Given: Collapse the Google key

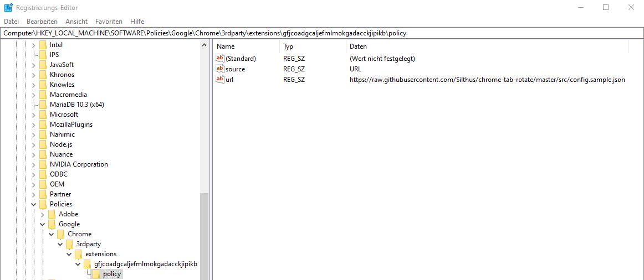Looking at the screenshot, I should [x=42, y=224].
